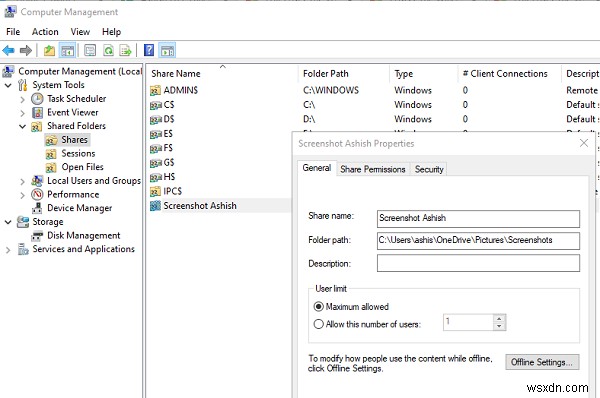Image resolution: width=600 pixels, height=398 pixels.
Task: Click the ADMIN$ share icon
Action: (x=155, y=90)
